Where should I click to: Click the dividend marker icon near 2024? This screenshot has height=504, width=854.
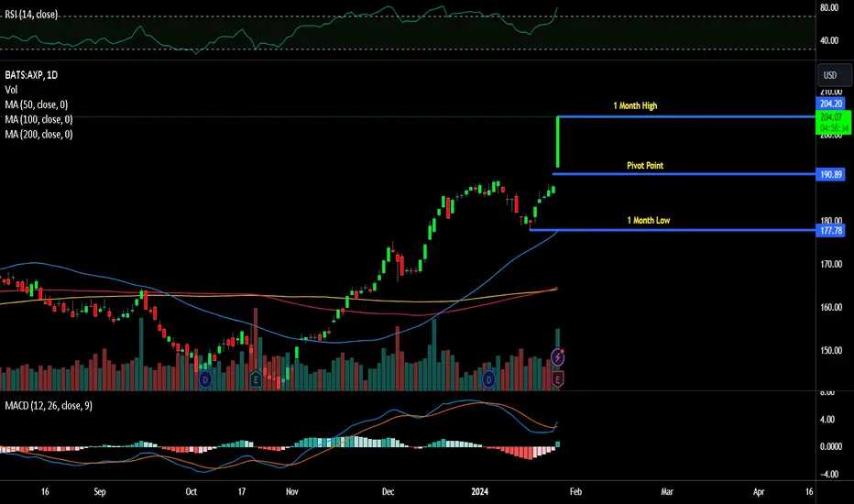[x=488, y=379]
